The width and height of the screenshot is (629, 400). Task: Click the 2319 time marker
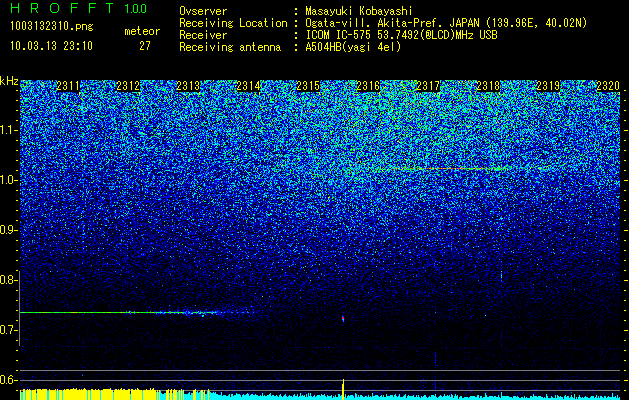point(548,86)
